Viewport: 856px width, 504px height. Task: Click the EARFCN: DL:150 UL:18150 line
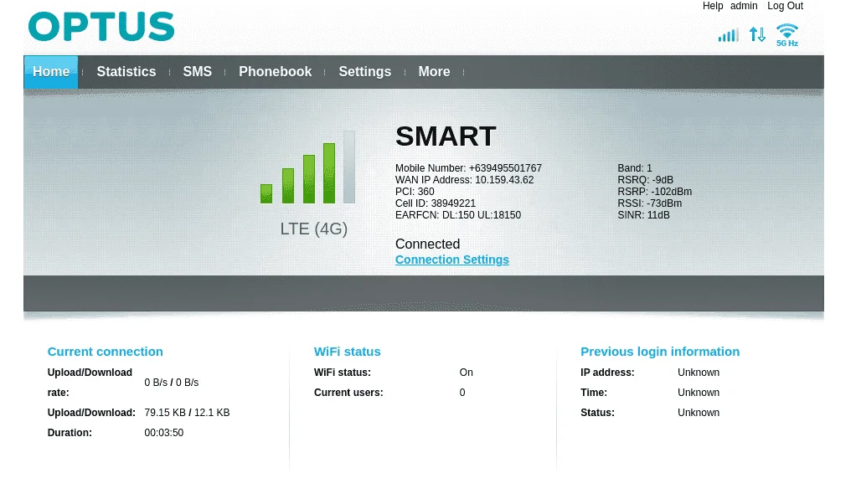[458, 215]
